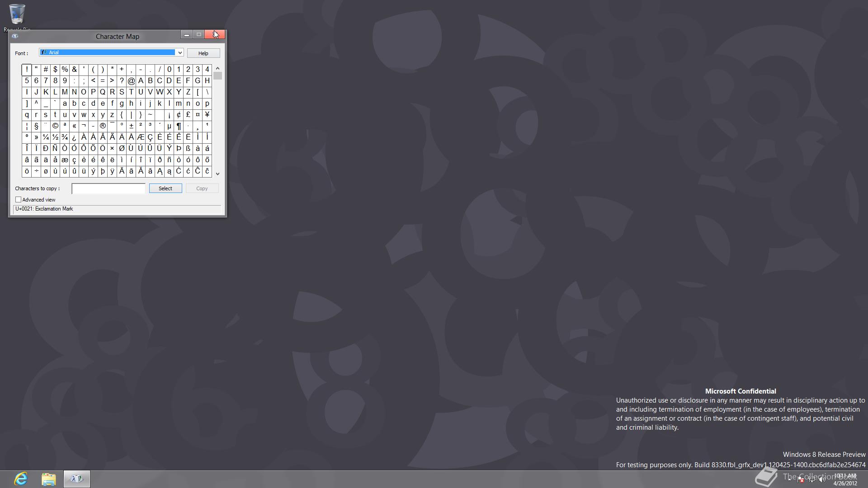
Task: Select the capital Ñ character cell
Action: [55, 149]
